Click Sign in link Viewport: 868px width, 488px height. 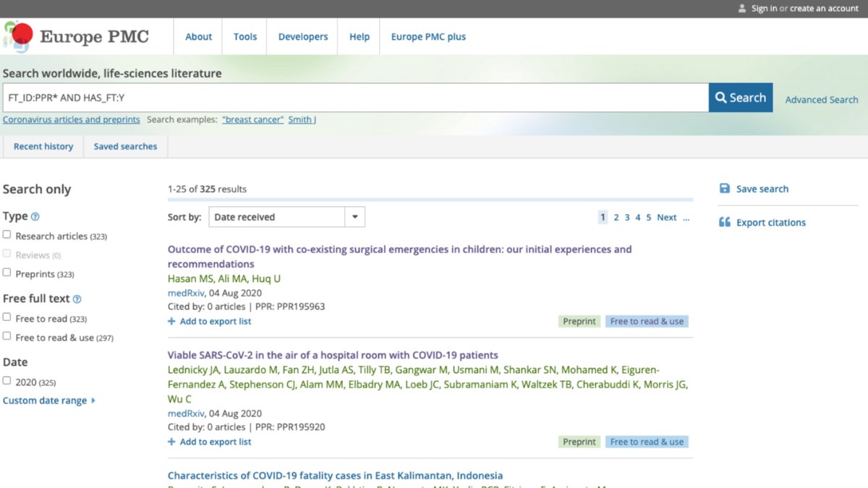[x=764, y=9]
